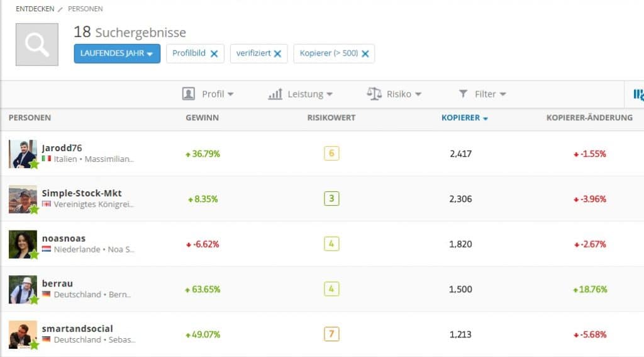Screen dimensions: 644x357
Task: Expand the Profil column menu
Action: (x=208, y=94)
